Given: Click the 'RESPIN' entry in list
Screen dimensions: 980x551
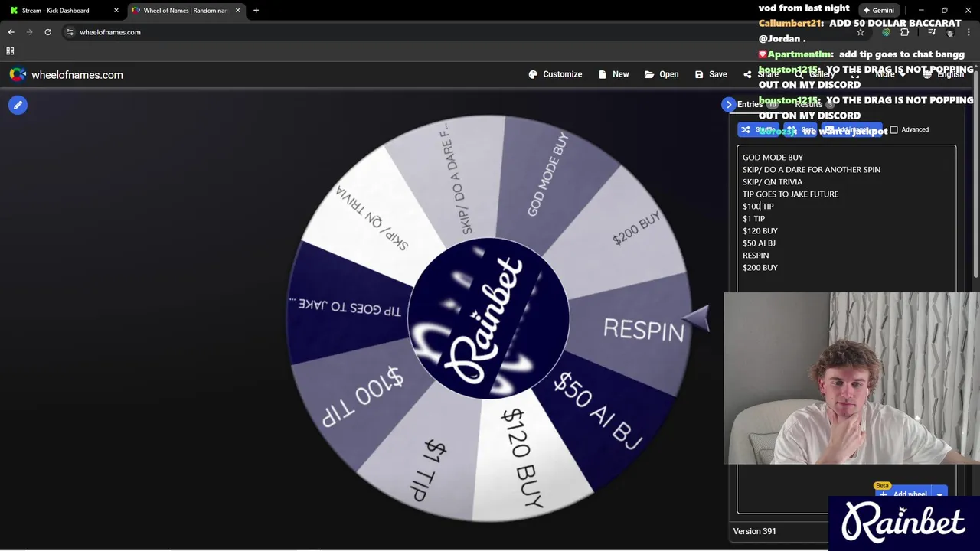Looking at the screenshot, I should coord(755,255).
